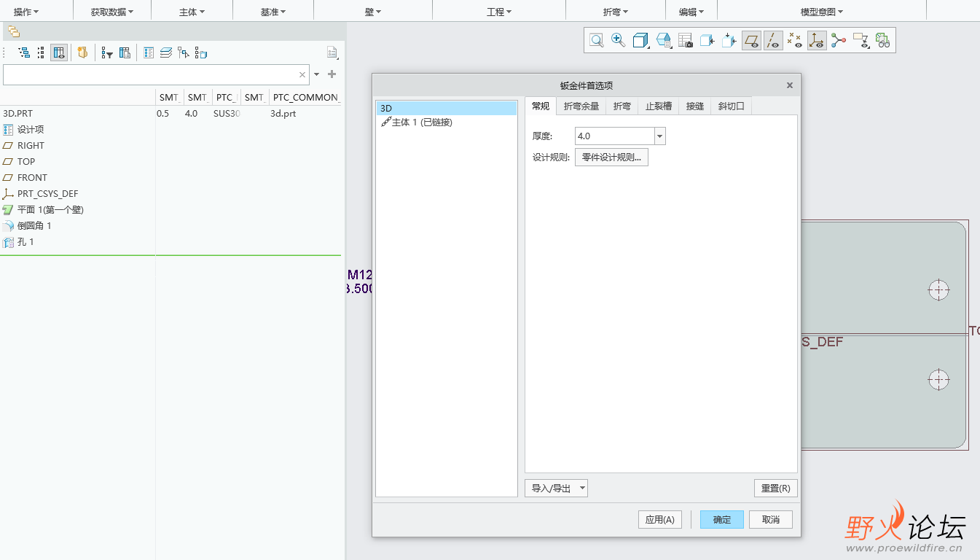Select 3D in the preferences list
This screenshot has width=980, height=560.
click(x=446, y=108)
